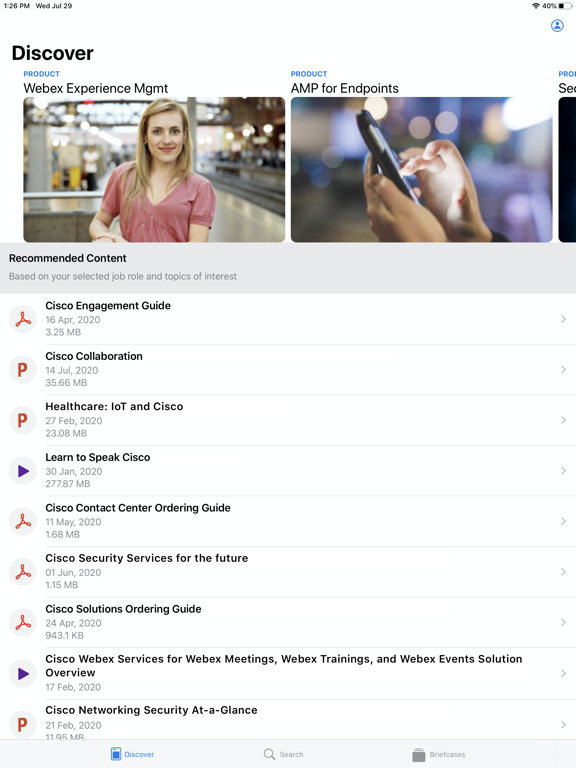Tap the PowerPoint icon for Cisco Networking Security At-a-Glance

[x=23, y=724]
